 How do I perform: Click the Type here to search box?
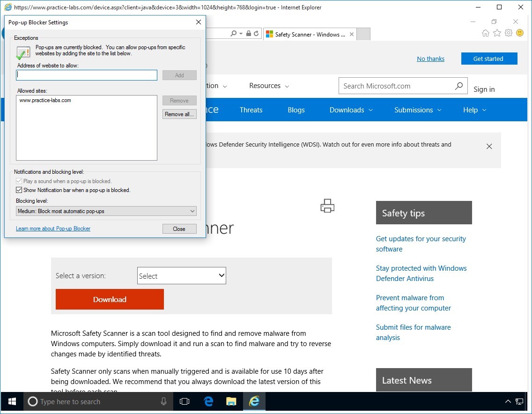(98, 402)
